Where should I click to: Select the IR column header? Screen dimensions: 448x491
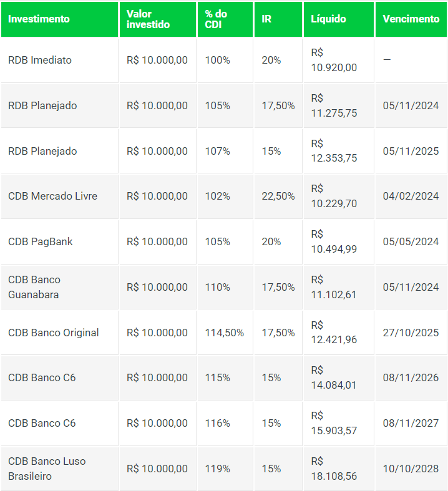point(266,19)
